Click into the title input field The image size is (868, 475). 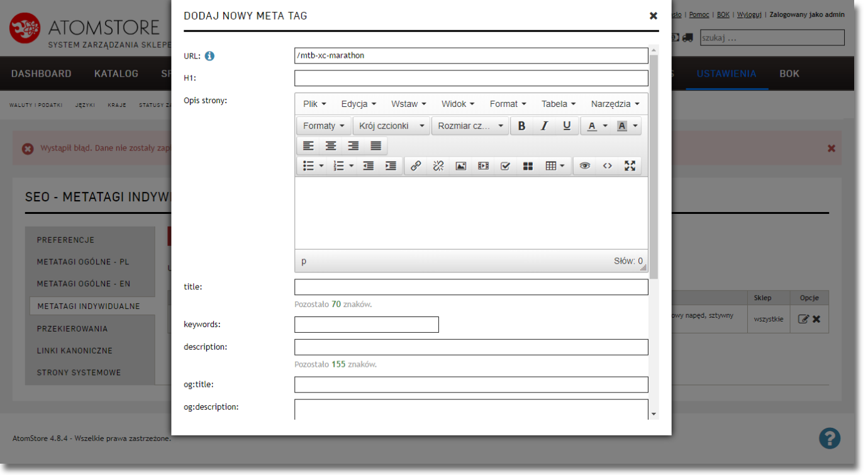pyautogui.click(x=471, y=288)
